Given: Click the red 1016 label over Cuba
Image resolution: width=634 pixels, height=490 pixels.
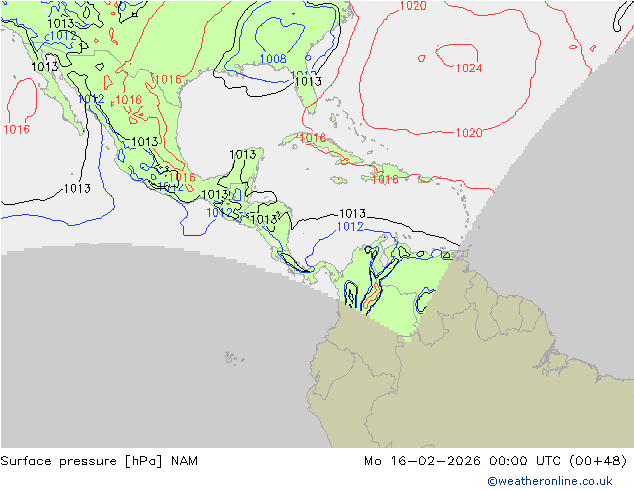Looking at the screenshot, I should pyautogui.click(x=313, y=138).
